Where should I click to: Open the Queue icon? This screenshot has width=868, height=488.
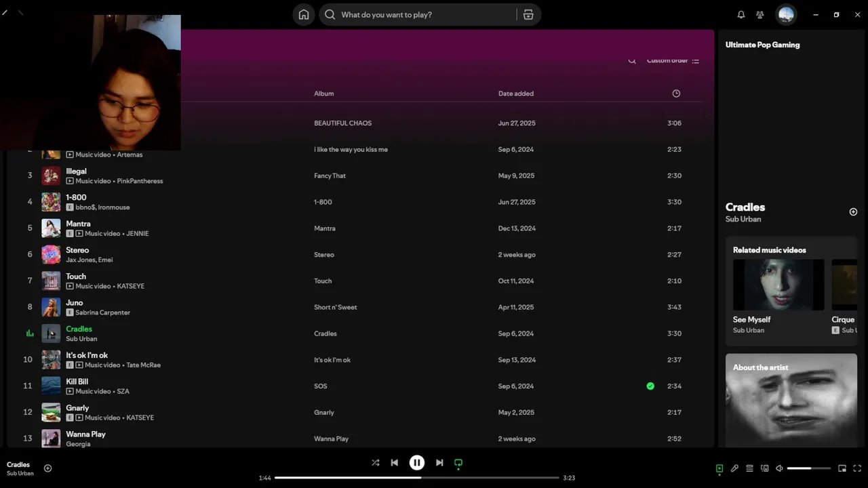coord(749,468)
